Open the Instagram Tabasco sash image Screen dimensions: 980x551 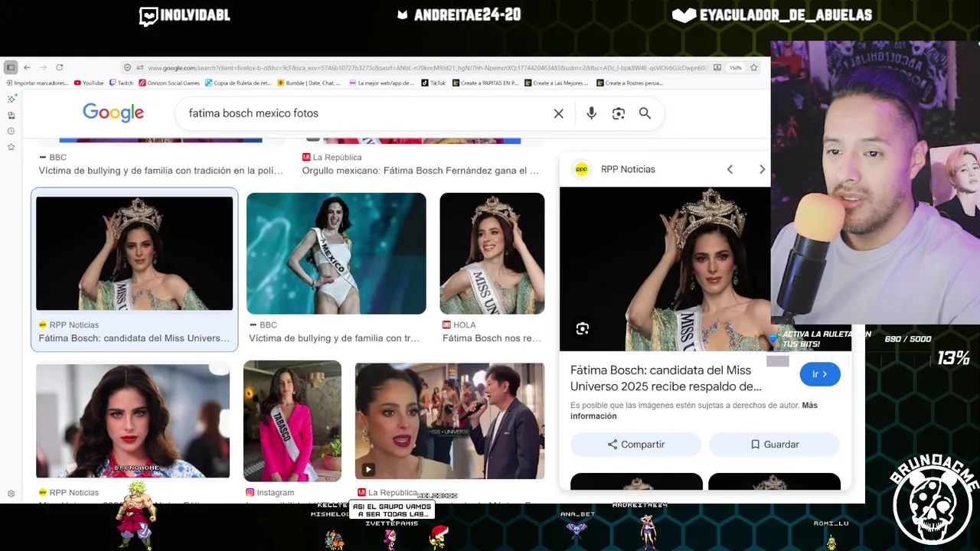click(x=292, y=421)
